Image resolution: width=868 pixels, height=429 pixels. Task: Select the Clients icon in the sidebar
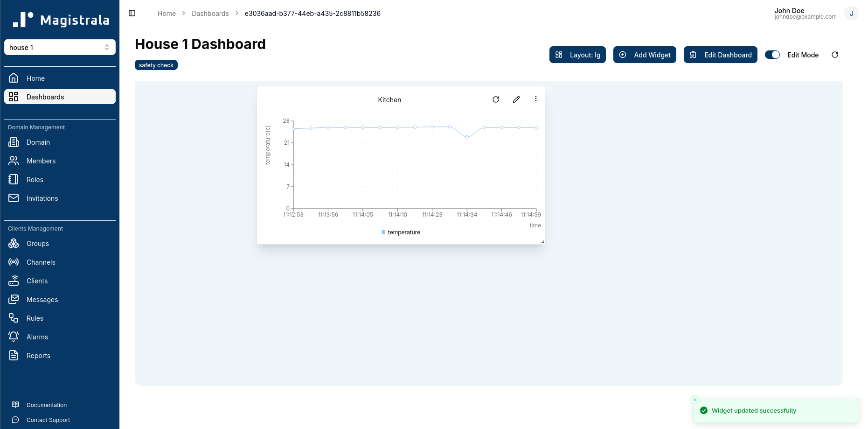click(x=14, y=281)
